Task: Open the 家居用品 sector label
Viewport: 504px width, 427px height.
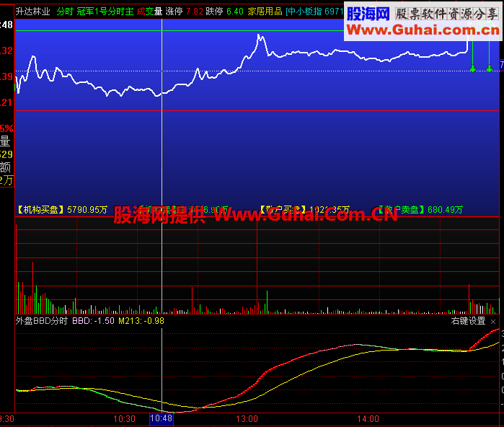Action: (x=265, y=12)
